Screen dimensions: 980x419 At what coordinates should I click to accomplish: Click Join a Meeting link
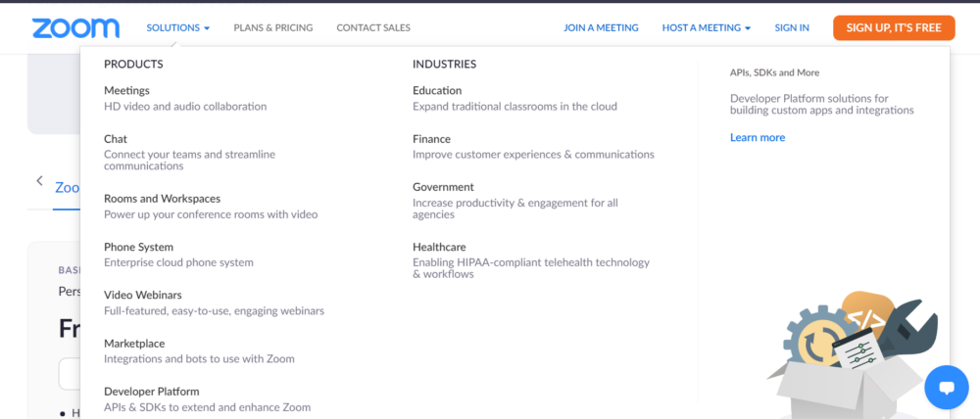[601, 27]
